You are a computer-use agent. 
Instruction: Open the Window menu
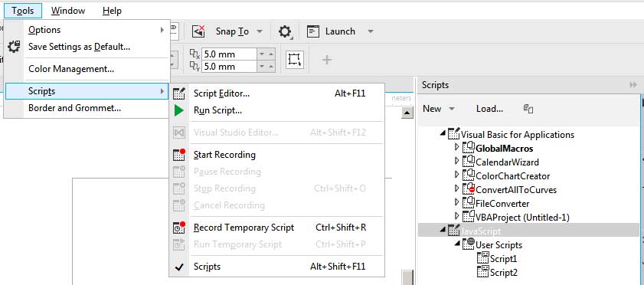(68, 11)
